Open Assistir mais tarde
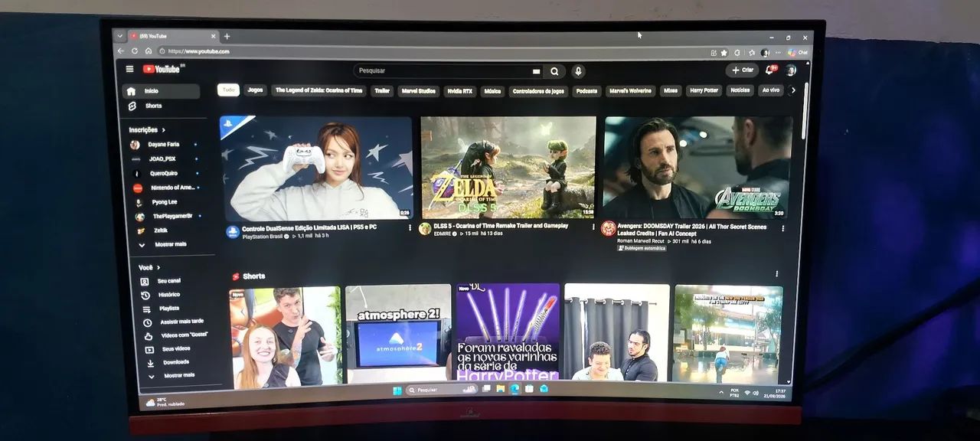980x441 pixels. [x=171, y=322]
